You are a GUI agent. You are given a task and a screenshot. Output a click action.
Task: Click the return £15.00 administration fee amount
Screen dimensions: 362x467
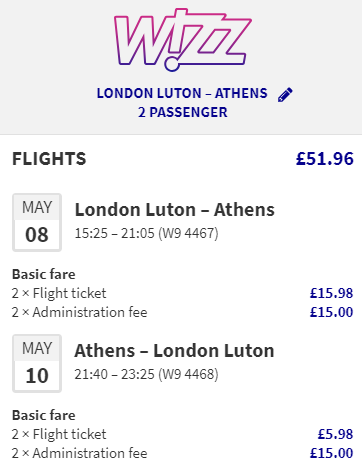coord(331,453)
